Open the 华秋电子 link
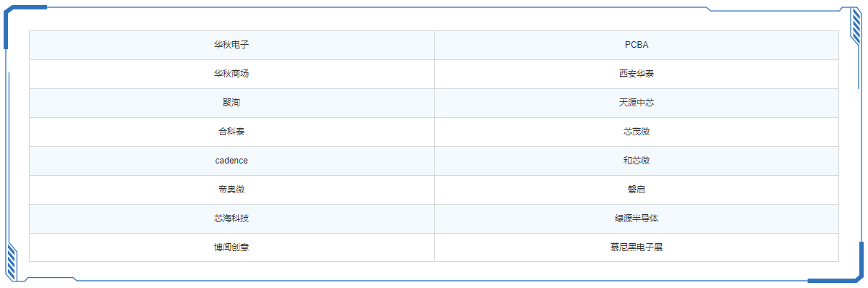 coord(231,45)
